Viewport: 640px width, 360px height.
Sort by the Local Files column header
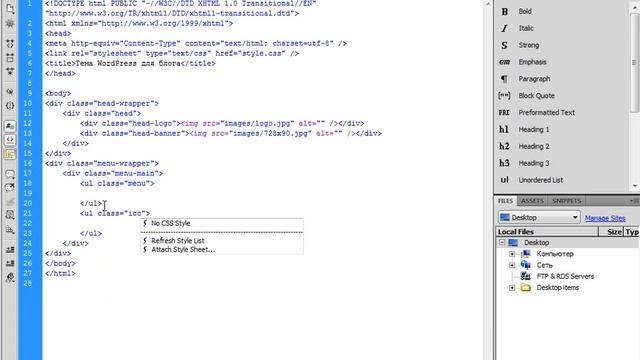pos(547,232)
